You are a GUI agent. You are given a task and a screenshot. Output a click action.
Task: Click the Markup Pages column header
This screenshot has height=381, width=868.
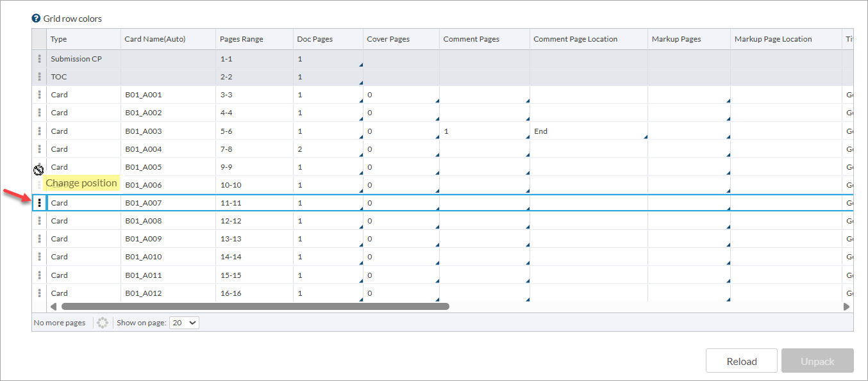click(689, 39)
